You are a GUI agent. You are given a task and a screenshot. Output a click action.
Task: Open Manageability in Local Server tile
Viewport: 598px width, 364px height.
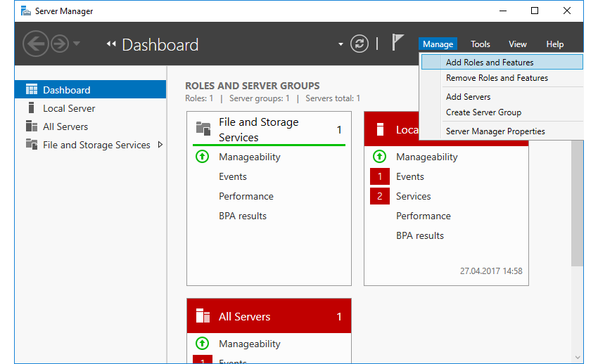coord(427,157)
